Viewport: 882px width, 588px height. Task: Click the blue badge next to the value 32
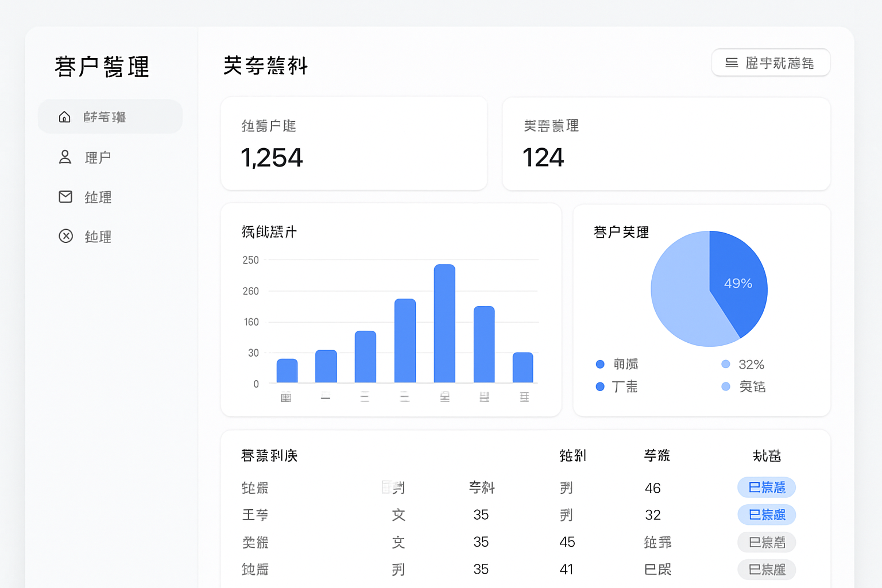tap(767, 514)
